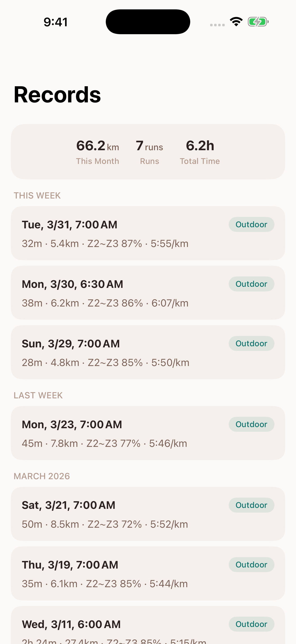The height and width of the screenshot is (644, 296).
Task: Tap the battery charging icon
Action: pos(258,22)
